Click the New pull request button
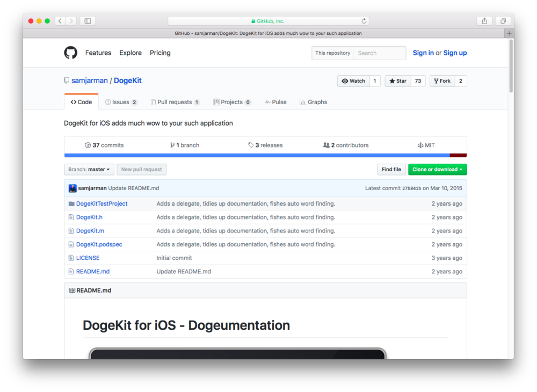This screenshot has width=537, height=392. pos(141,170)
